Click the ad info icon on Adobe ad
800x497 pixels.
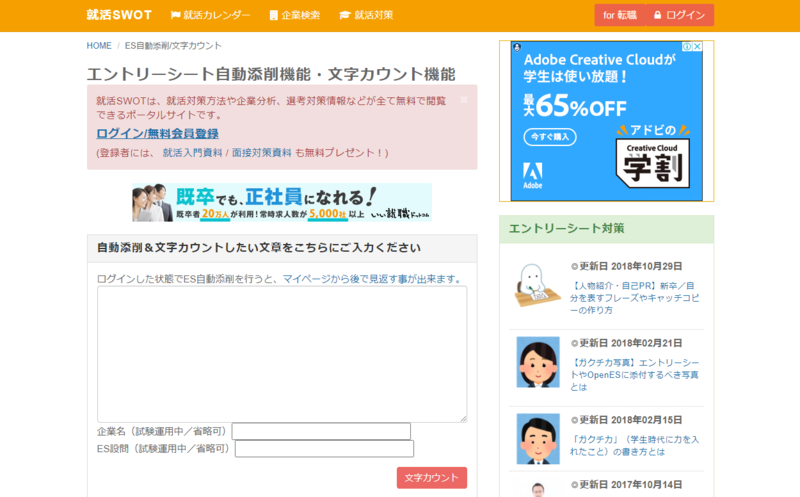[x=687, y=46]
